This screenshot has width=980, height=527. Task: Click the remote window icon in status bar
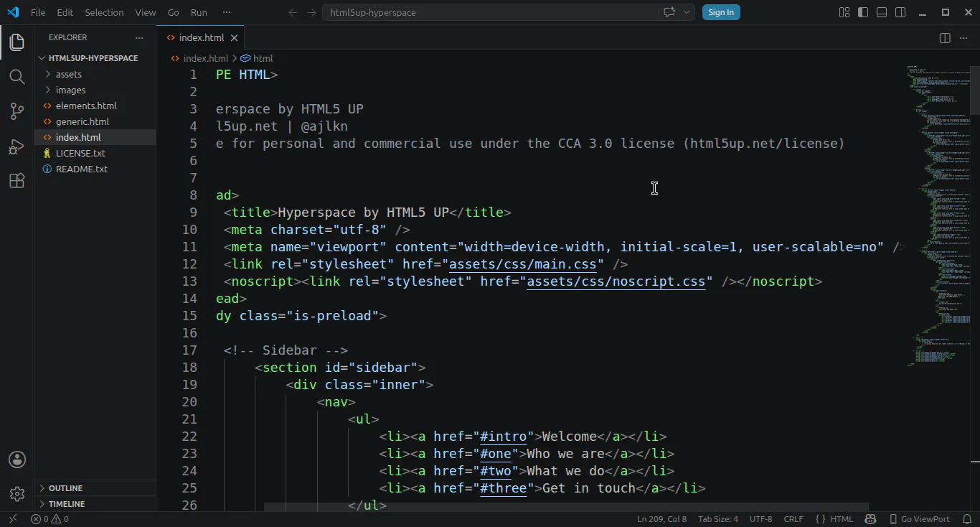[x=12, y=519]
